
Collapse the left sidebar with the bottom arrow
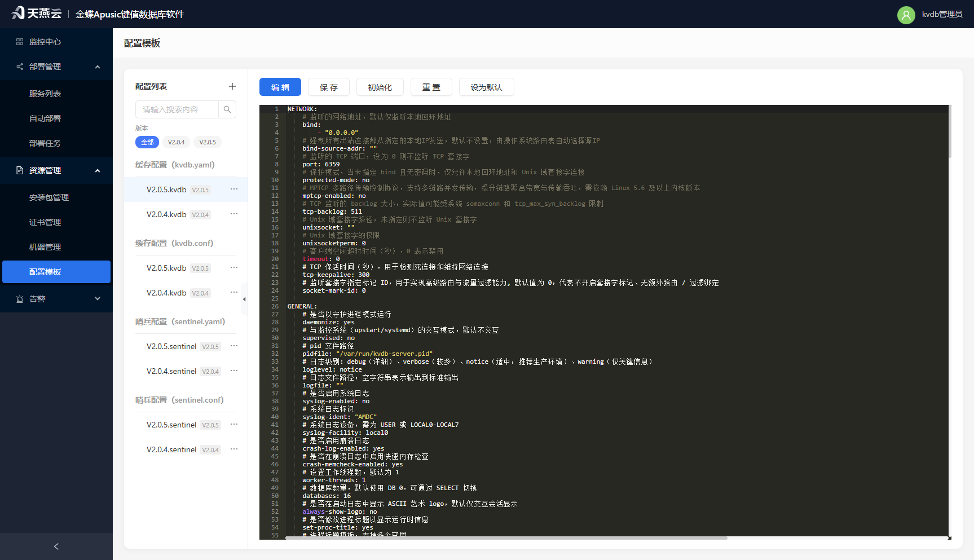(x=56, y=546)
